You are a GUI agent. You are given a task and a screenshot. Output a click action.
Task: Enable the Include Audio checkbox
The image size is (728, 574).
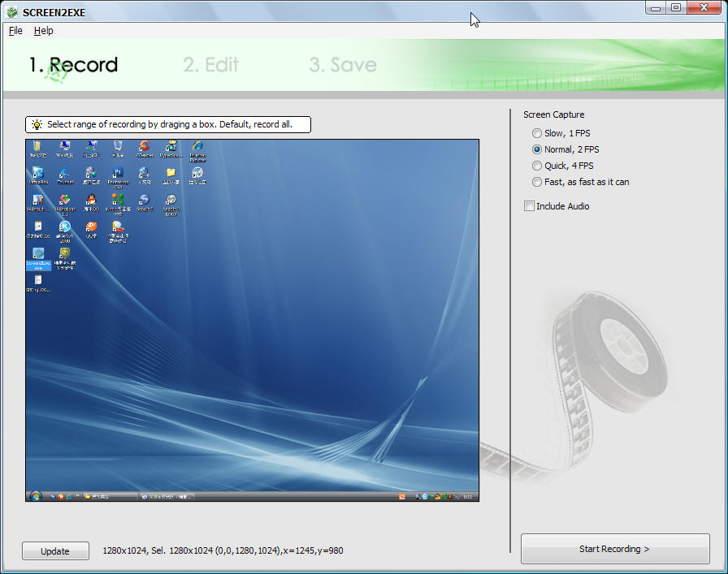coord(530,206)
